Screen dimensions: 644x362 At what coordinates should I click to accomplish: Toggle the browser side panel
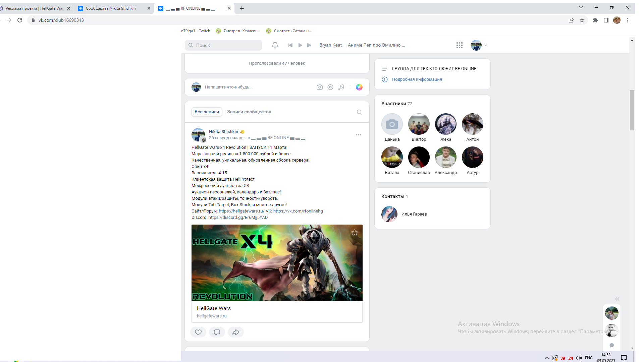click(x=606, y=20)
